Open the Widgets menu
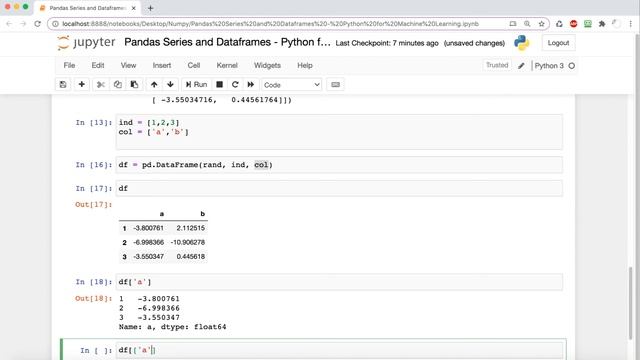The width and height of the screenshot is (640, 360). pos(267,65)
